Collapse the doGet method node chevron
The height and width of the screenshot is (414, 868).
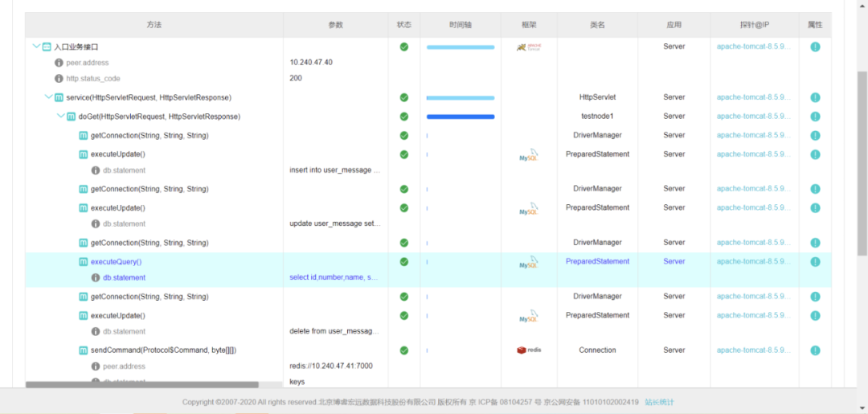(61, 117)
